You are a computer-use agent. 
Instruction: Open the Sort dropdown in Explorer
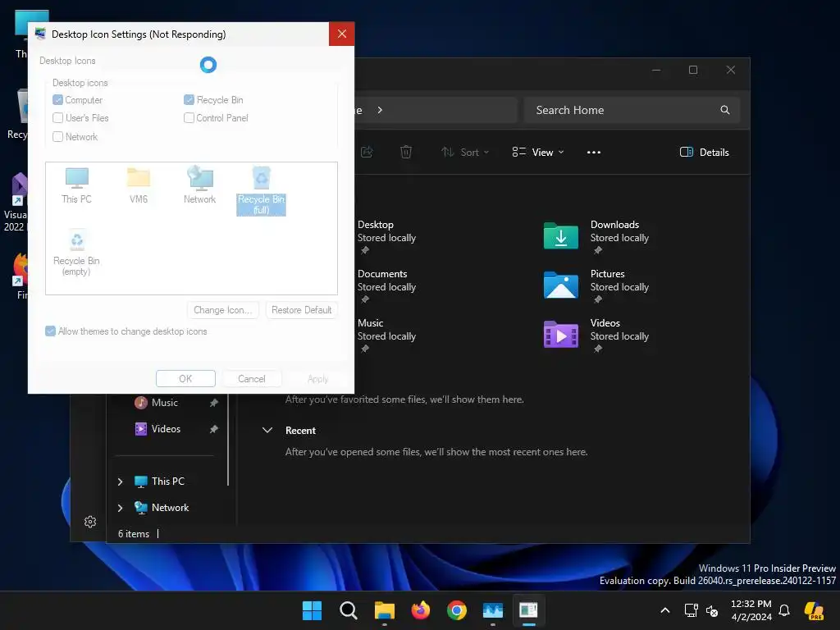(465, 152)
